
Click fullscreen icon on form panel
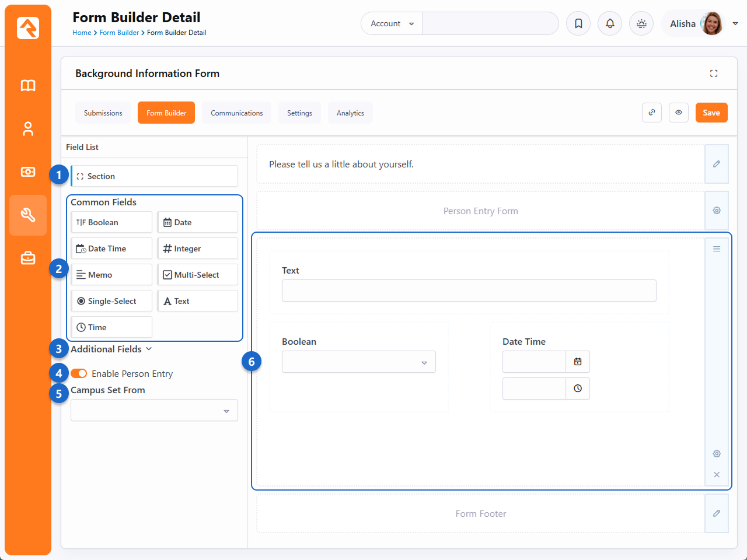(x=714, y=73)
